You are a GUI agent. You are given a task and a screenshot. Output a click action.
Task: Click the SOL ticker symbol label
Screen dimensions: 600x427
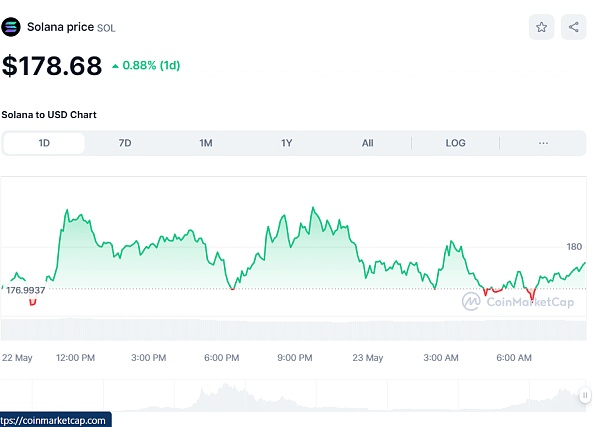click(106, 28)
